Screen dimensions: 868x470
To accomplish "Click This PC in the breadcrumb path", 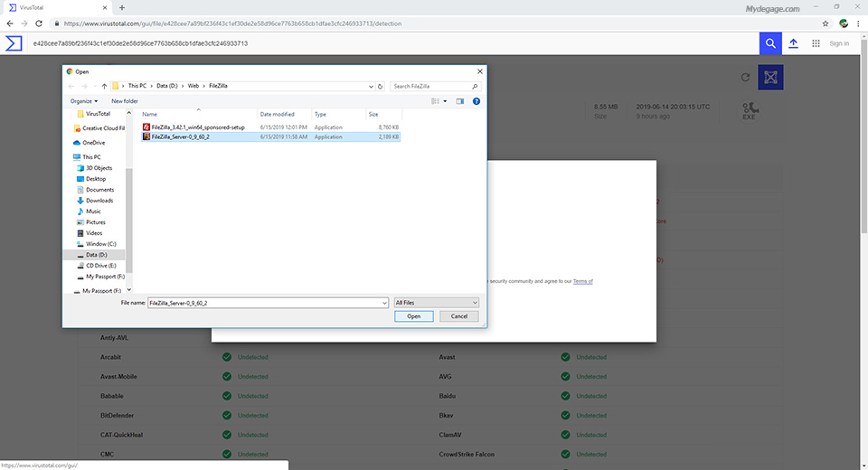I will [137, 86].
